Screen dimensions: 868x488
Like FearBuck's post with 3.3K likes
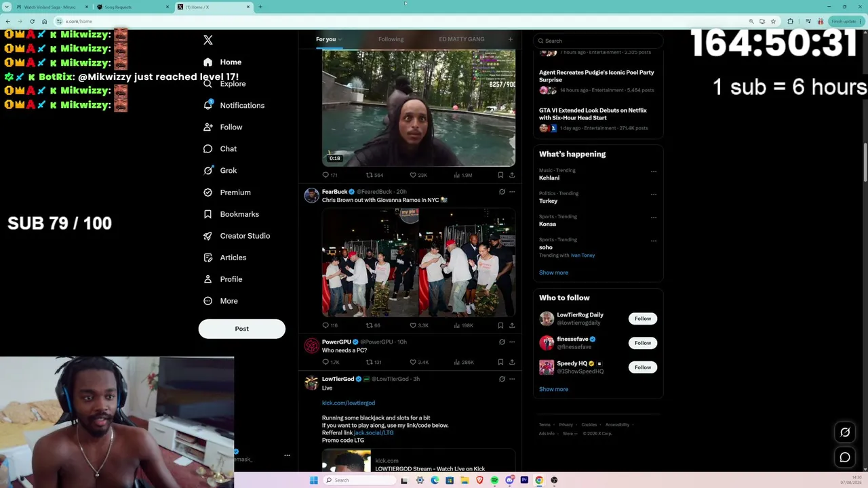click(419, 325)
